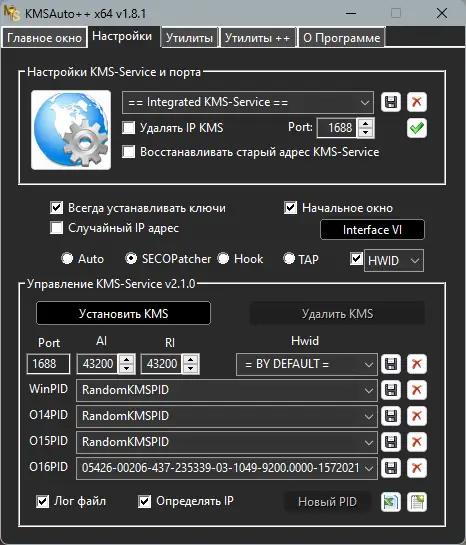Toggle the Удалять IP KMS checkbox
Image resolution: width=466 pixels, height=545 pixels.
pos(129,128)
